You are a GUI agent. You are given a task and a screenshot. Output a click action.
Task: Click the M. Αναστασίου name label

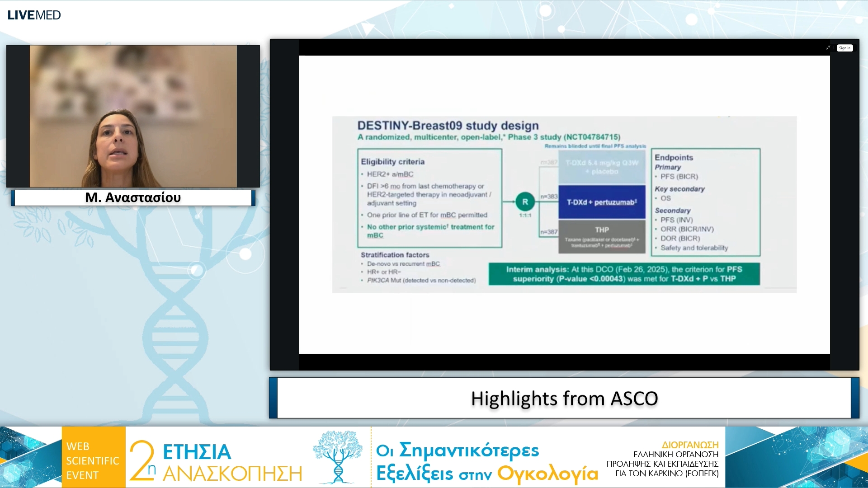click(132, 197)
